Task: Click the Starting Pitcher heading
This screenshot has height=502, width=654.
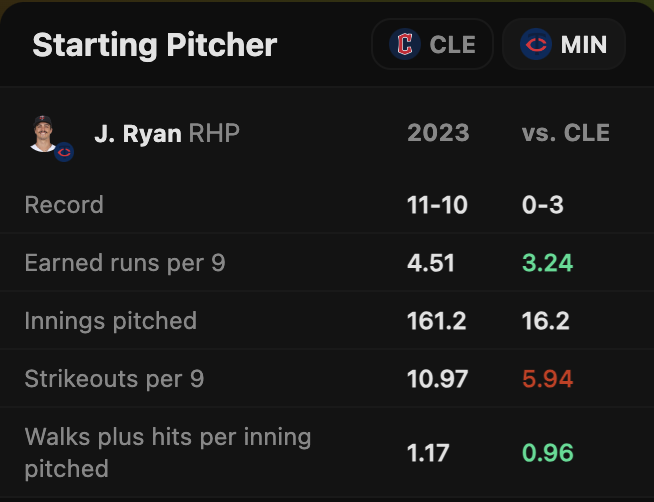Action: click(154, 45)
